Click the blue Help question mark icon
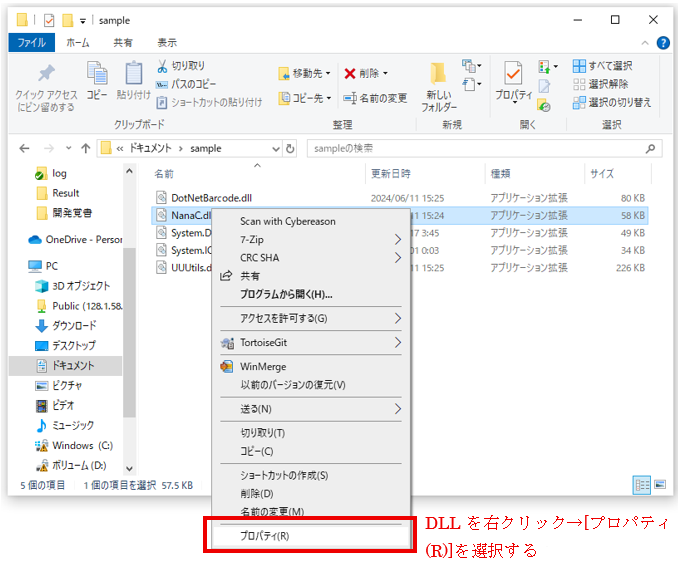678x568 pixels. 663,43
